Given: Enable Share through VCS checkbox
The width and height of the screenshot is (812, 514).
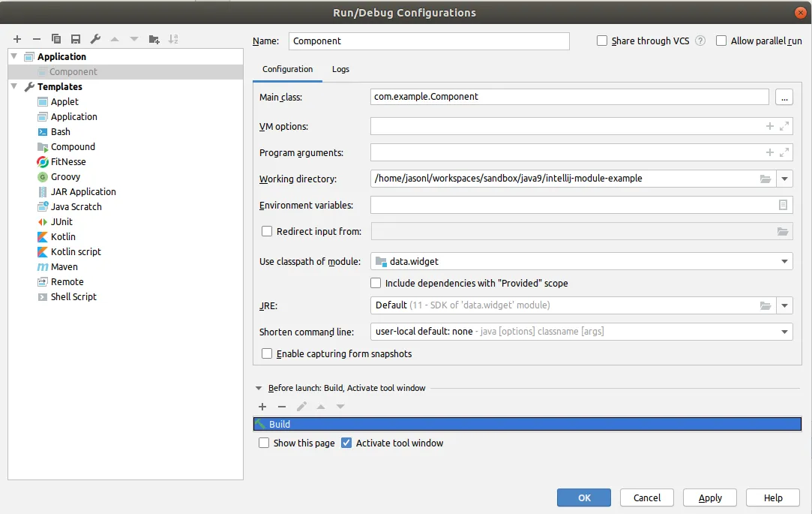Looking at the screenshot, I should click(x=602, y=41).
